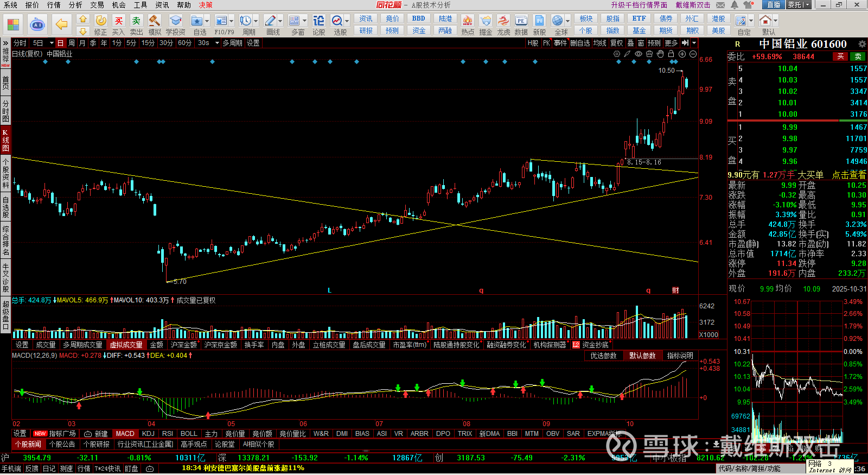This screenshot has width=868, height=475.
Task: Expand the 全球 global markets dropdown arrow
Action: click(568, 21)
